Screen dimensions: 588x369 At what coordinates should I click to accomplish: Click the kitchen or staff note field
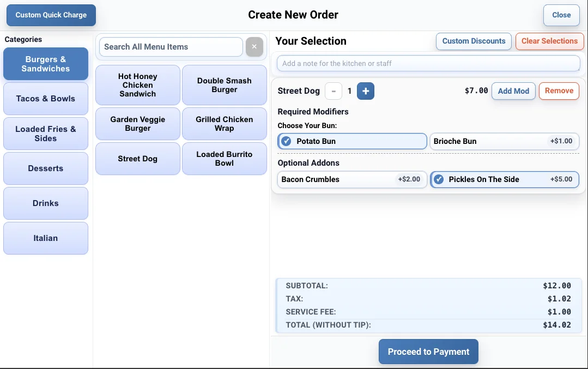tap(428, 63)
